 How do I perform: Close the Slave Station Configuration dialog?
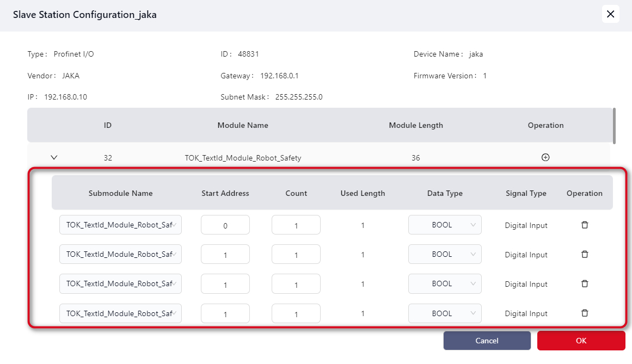(610, 14)
